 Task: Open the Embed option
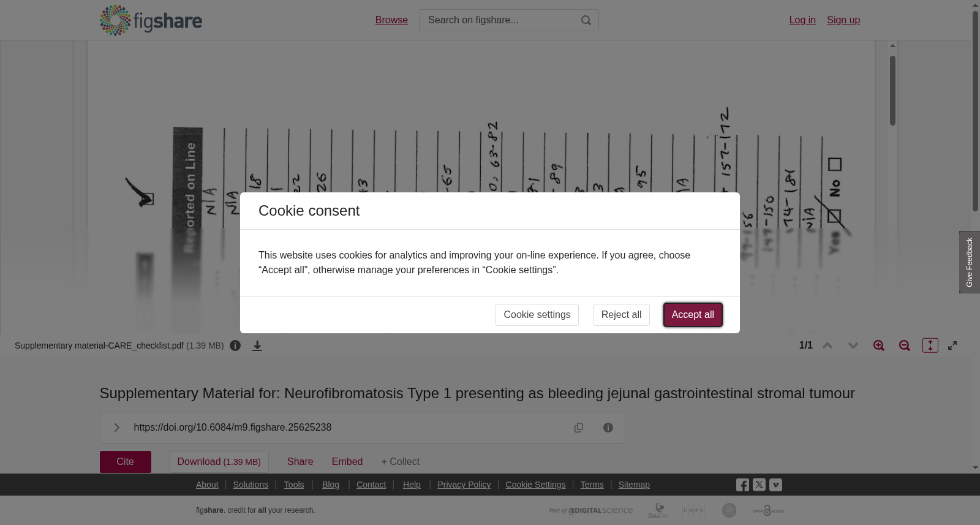(x=347, y=462)
